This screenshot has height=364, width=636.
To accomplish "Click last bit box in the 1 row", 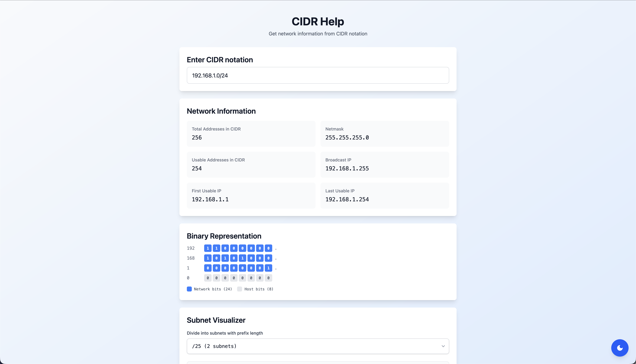I will point(268,268).
